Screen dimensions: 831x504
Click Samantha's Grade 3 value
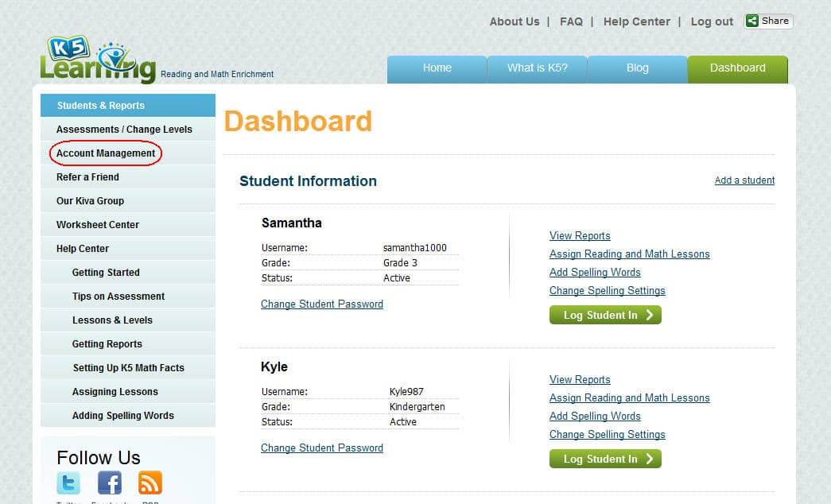coord(400,263)
